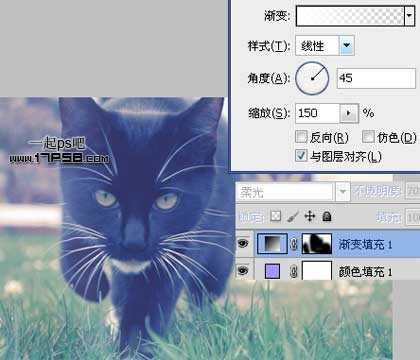
Task: Click the lock position move icon
Action: coord(310,217)
